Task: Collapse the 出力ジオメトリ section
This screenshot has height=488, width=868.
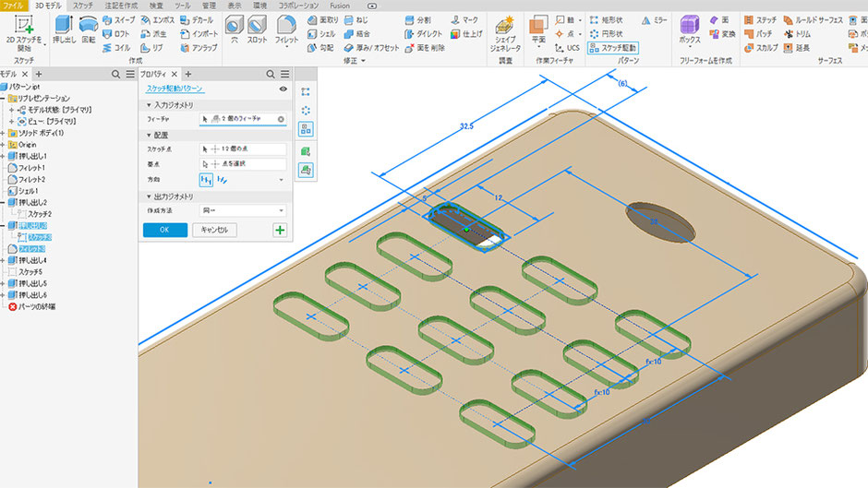Action: click(x=149, y=196)
